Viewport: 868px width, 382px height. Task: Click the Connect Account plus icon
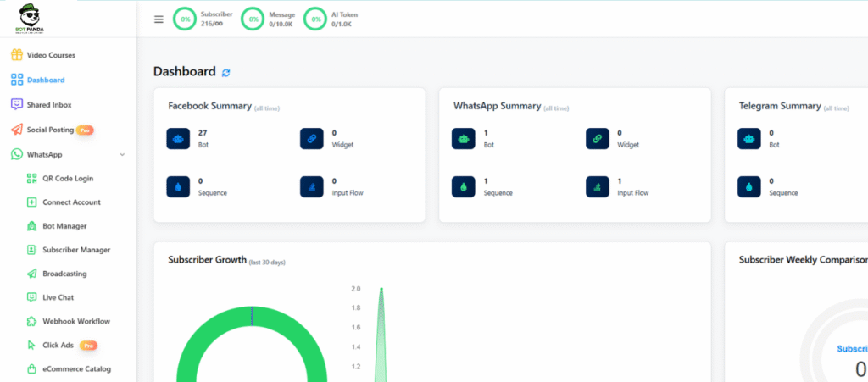(31, 202)
